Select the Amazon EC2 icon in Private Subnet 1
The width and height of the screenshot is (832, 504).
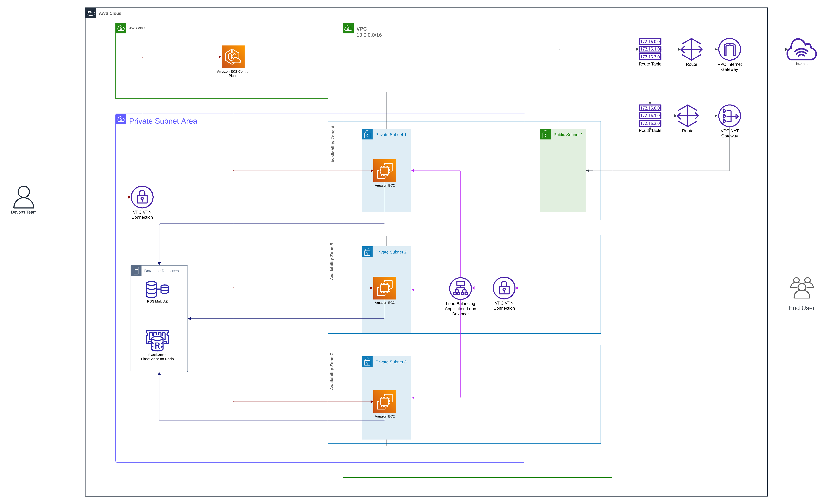pyautogui.click(x=385, y=171)
